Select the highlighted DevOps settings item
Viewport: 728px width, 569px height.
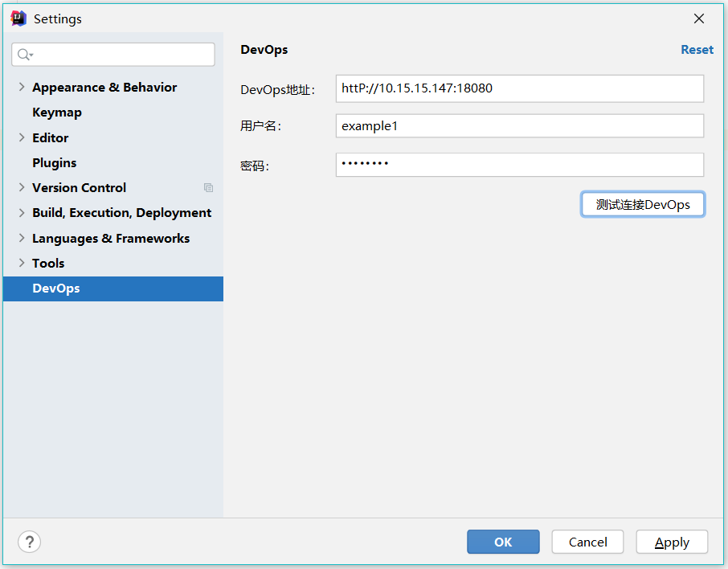tap(112, 289)
